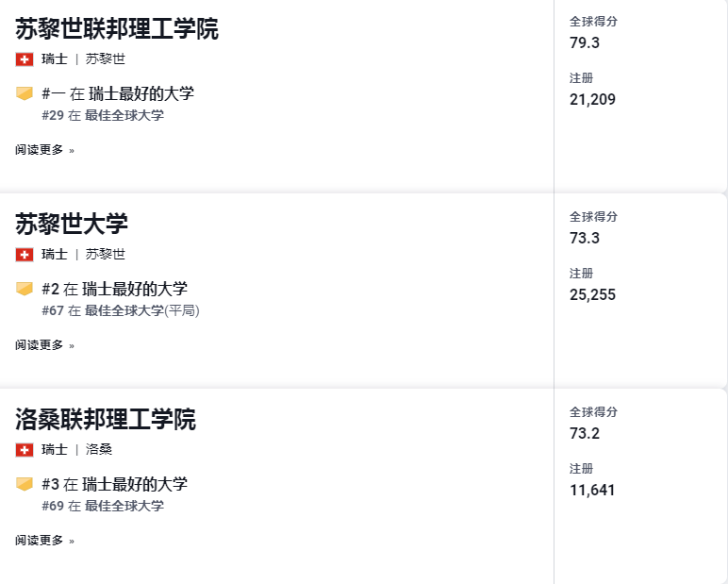Click Swiss flag icon under 洛桑联邦理工学院

point(25,450)
